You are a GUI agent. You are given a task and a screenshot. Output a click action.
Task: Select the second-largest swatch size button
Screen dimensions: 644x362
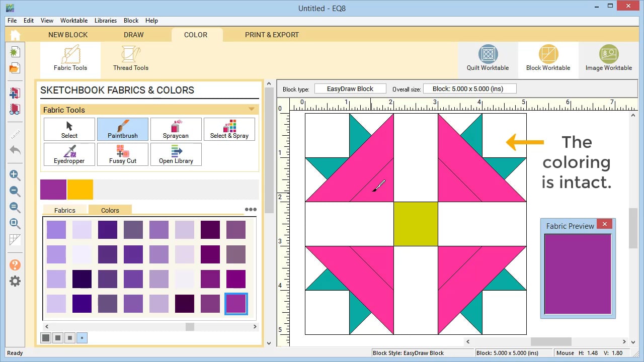58,338
